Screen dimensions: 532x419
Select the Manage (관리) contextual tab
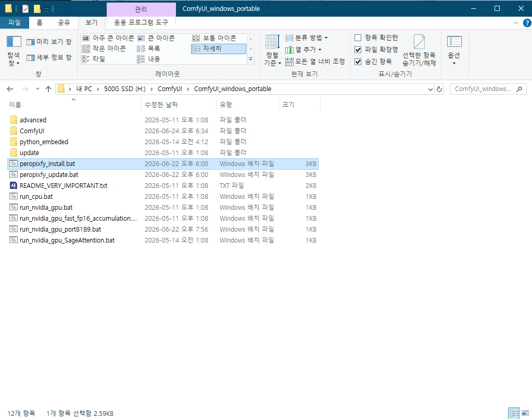[141, 9]
